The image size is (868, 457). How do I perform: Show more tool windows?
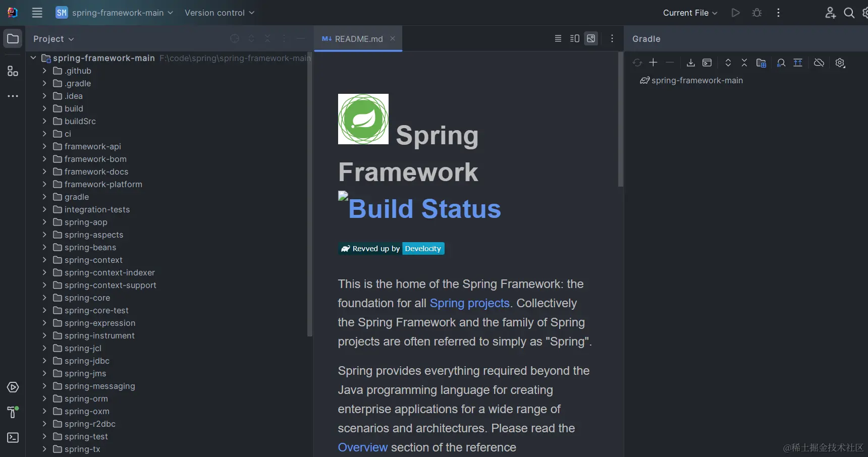[x=13, y=96]
